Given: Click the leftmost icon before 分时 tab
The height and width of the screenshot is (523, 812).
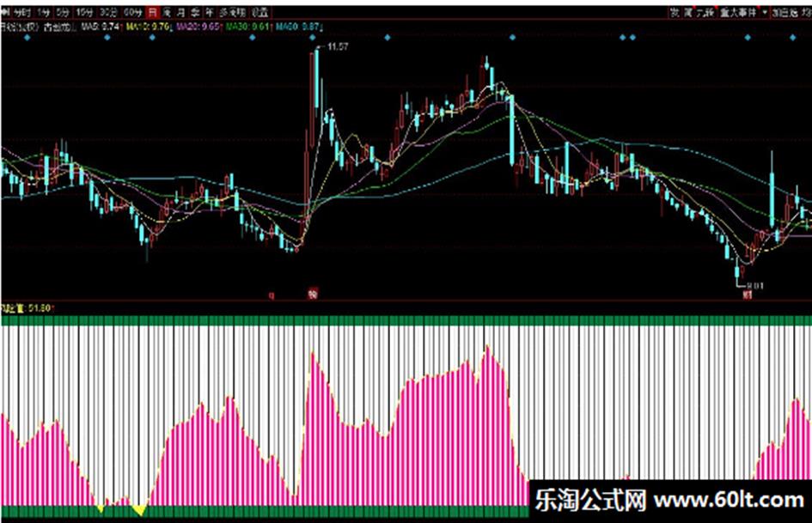Looking at the screenshot, I should tap(5, 12).
